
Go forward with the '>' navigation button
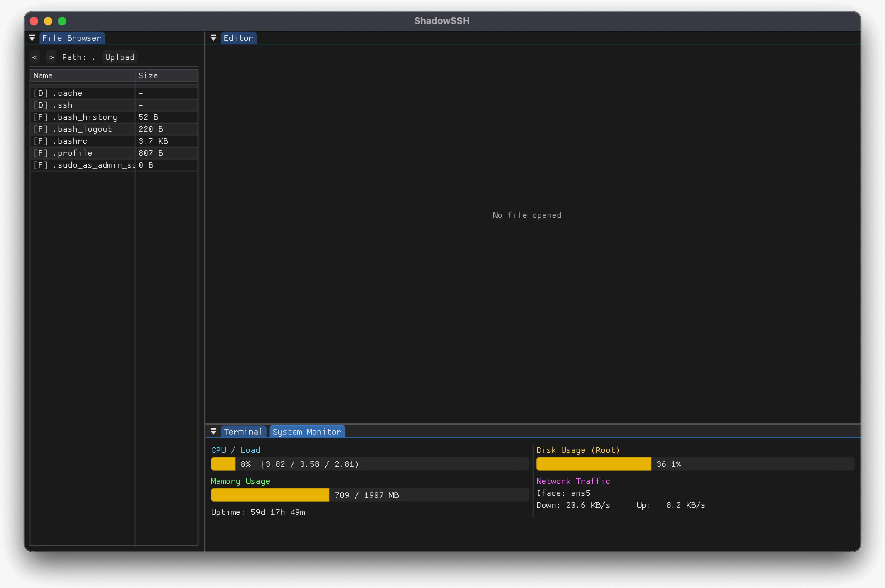pos(52,57)
